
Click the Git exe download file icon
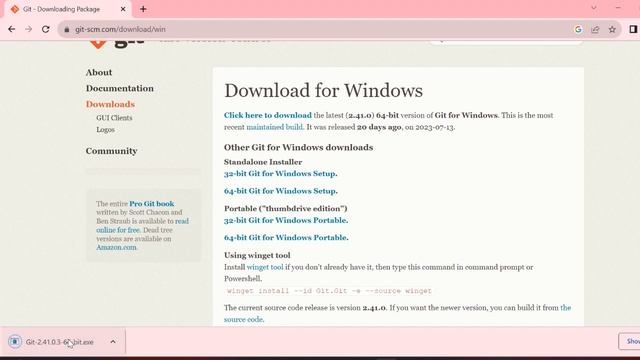pos(15,342)
